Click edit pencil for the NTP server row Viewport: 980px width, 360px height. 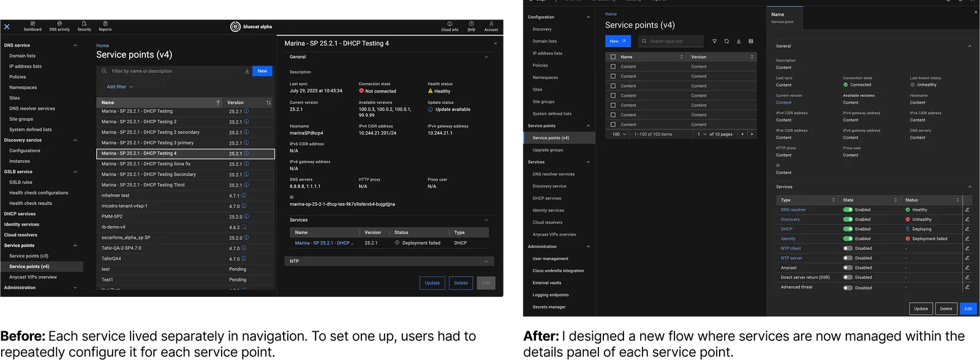coord(967,258)
